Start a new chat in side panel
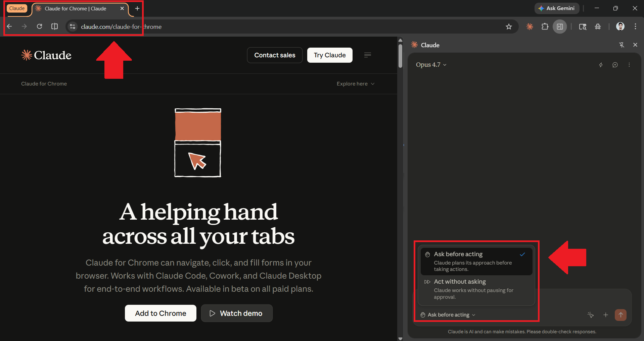Screen dimensions: 644x341 (x=615, y=65)
